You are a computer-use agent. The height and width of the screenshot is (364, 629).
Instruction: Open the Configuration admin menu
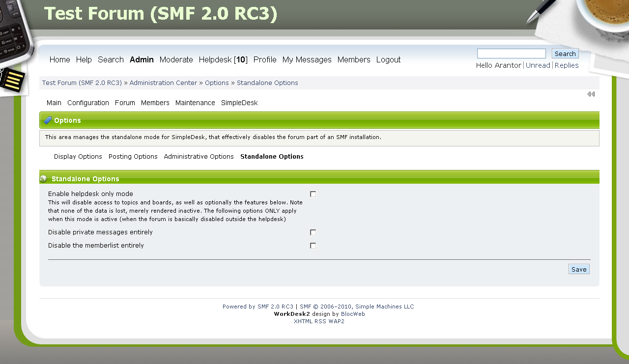pyautogui.click(x=88, y=103)
